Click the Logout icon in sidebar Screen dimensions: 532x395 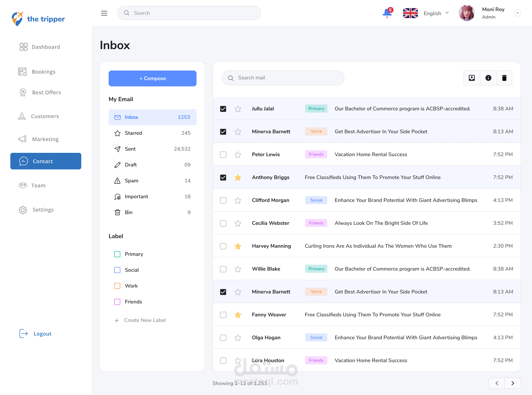click(x=23, y=334)
